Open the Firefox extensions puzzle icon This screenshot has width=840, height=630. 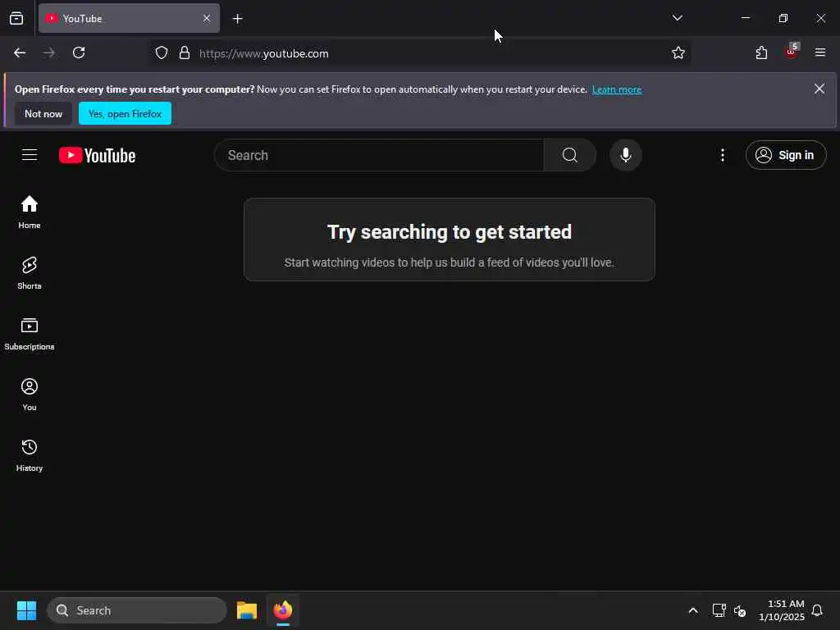point(761,53)
